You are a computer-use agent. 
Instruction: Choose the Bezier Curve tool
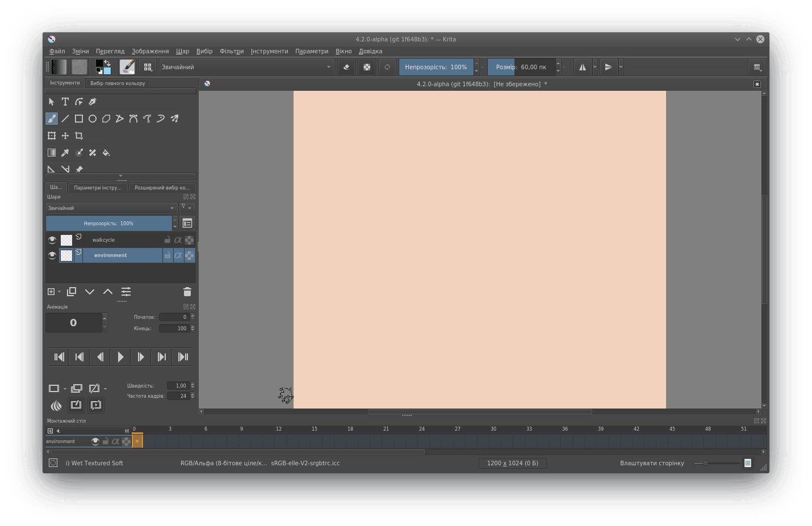133,119
